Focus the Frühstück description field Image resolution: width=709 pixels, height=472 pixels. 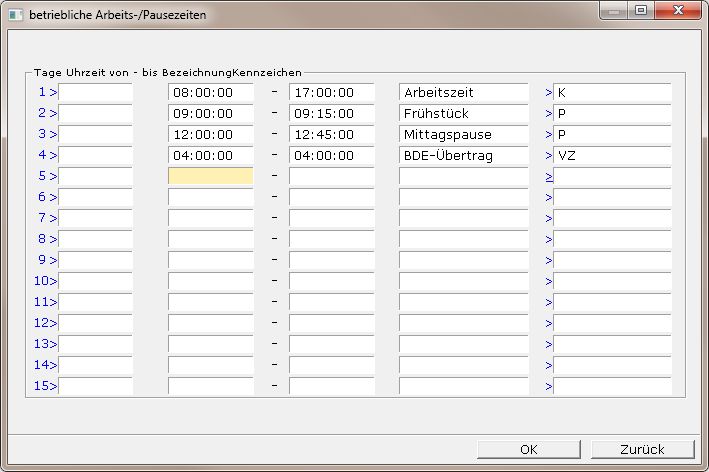pyautogui.click(x=463, y=113)
